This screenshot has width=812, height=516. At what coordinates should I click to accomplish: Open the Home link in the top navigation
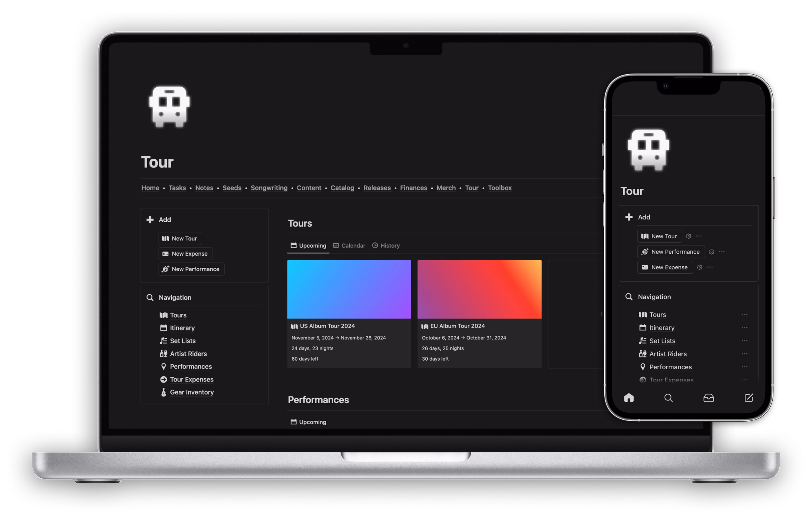point(150,188)
